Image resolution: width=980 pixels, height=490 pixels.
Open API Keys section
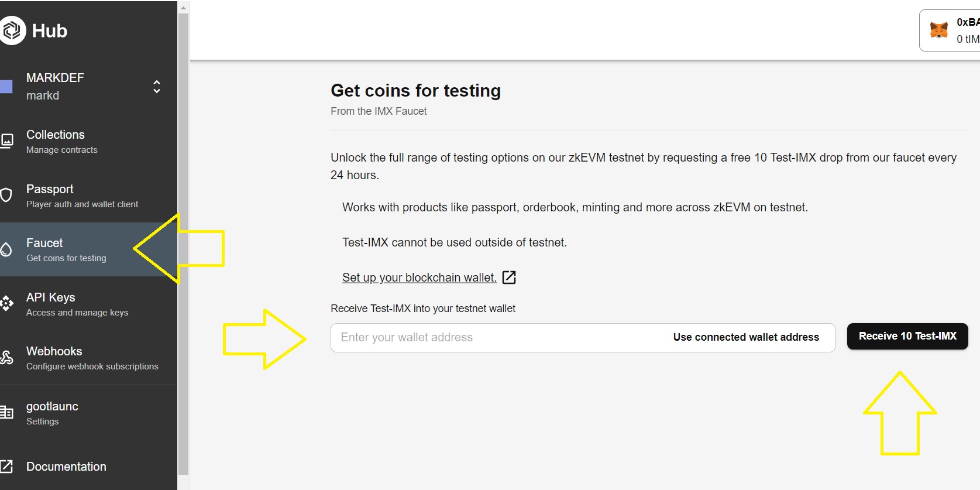[88, 304]
